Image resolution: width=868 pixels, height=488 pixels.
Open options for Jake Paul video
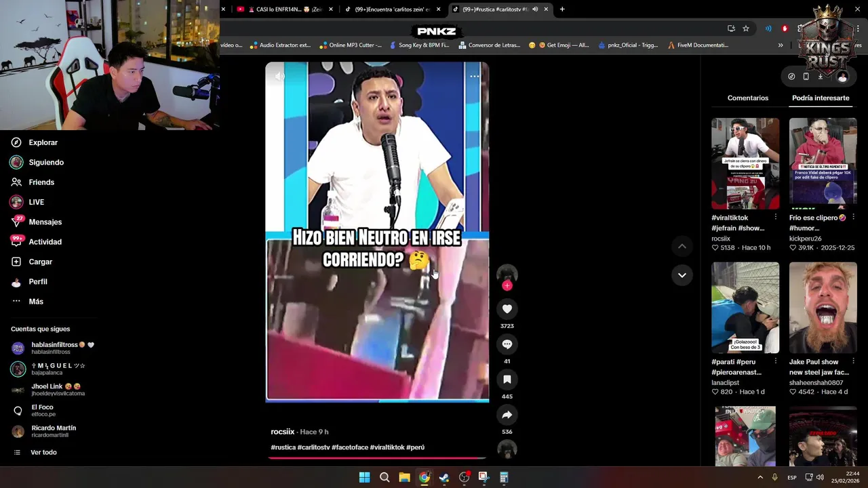(x=854, y=362)
